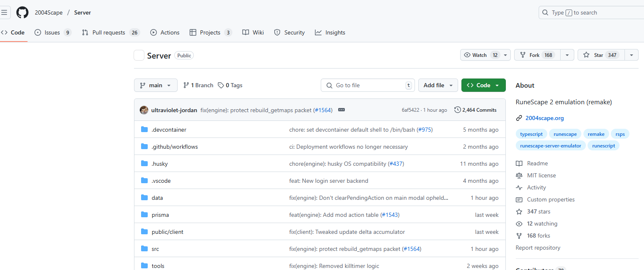Open the 2004Scape organization link

(x=49, y=12)
